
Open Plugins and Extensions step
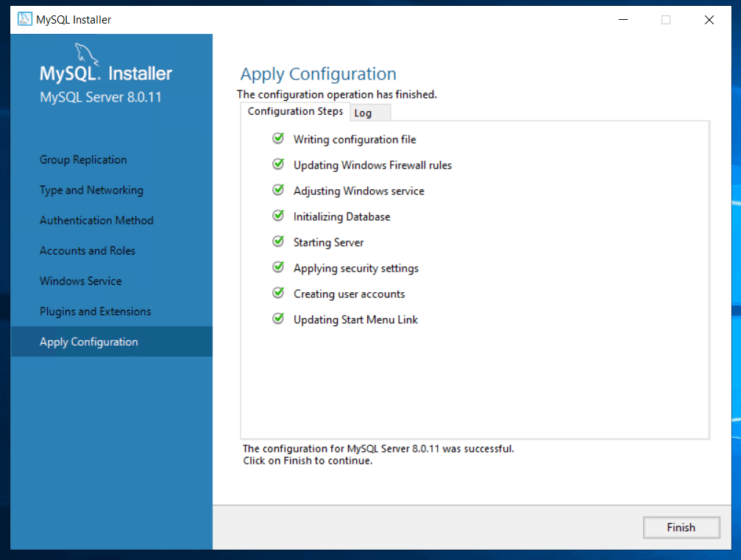coord(95,311)
